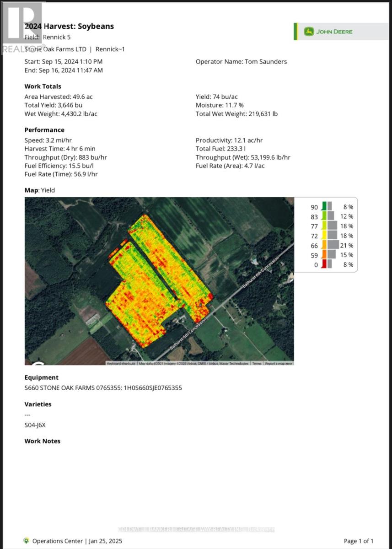Click the 2024 Harvest: Soybeans title

[69, 27]
